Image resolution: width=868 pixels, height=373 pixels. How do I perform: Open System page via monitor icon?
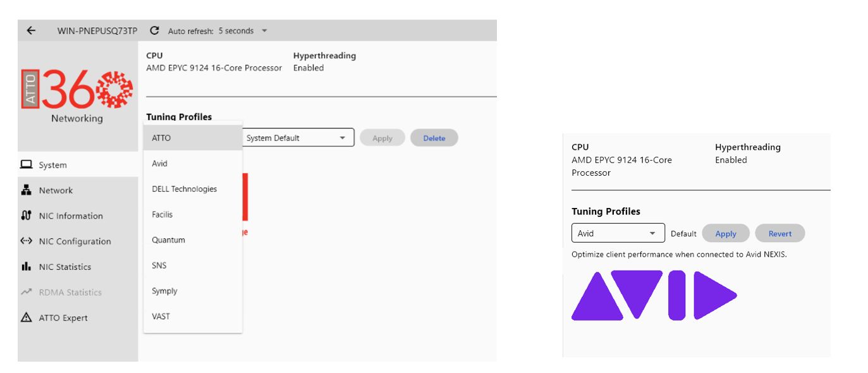coord(27,165)
